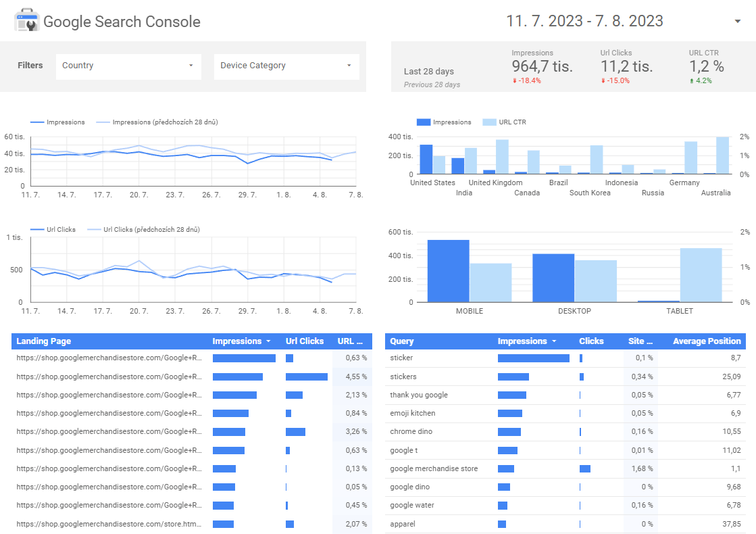Viewport: 756px width, 534px height.
Task: Click the Clicks column header in Query table
Action: 591,341
